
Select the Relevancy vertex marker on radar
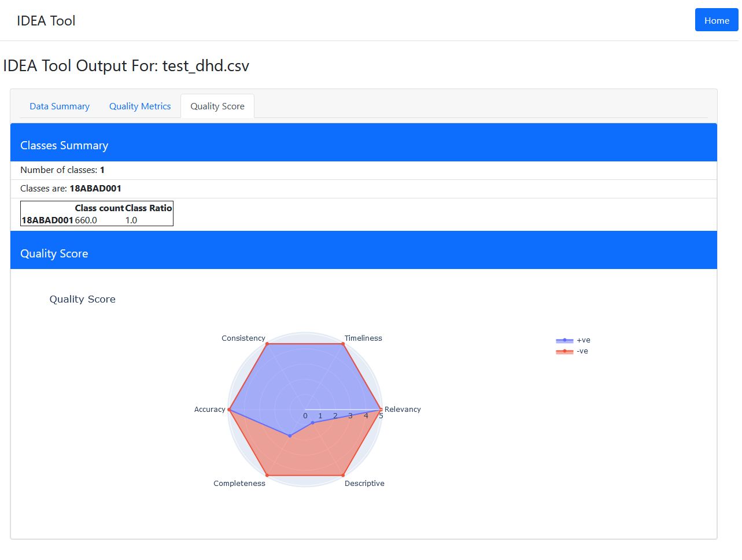click(381, 410)
